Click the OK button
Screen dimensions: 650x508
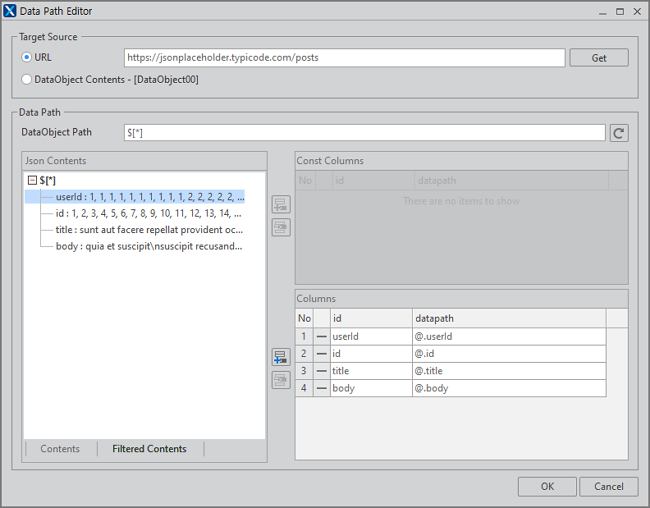[x=547, y=486]
